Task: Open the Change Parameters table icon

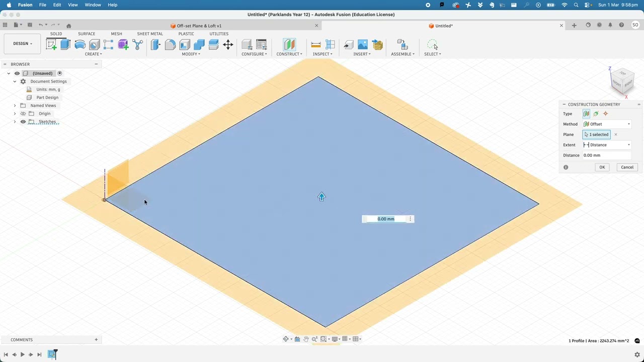Action: click(x=261, y=45)
